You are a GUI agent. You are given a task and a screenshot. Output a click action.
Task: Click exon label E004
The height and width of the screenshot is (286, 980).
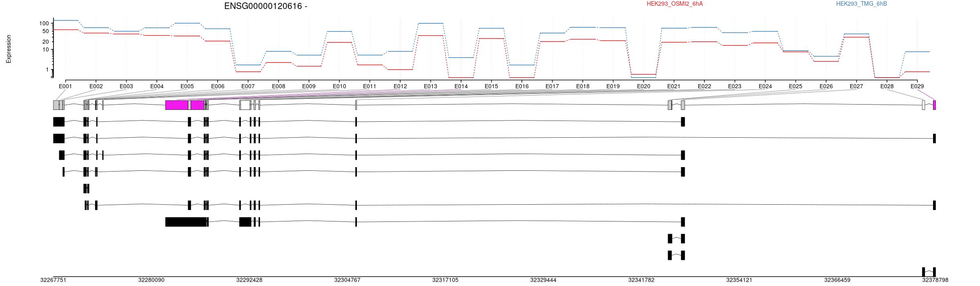coord(157,86)
